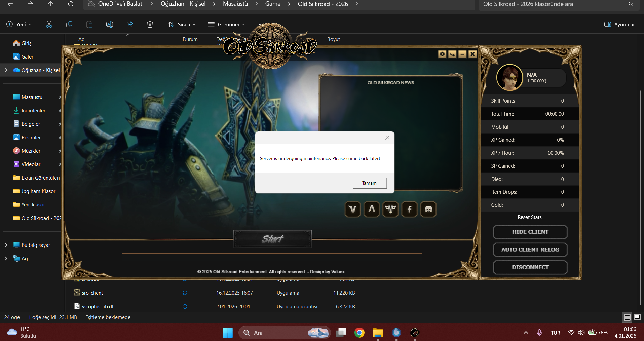Select Masaüstü in the navigation pane
644x341 pixels.
tap(32, 97)
